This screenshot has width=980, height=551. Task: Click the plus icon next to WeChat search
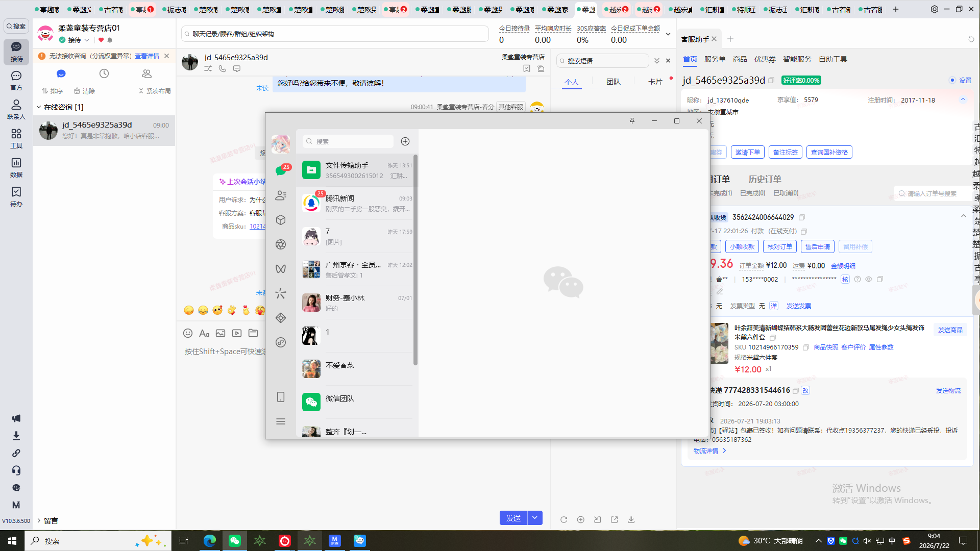click(405, 141)
